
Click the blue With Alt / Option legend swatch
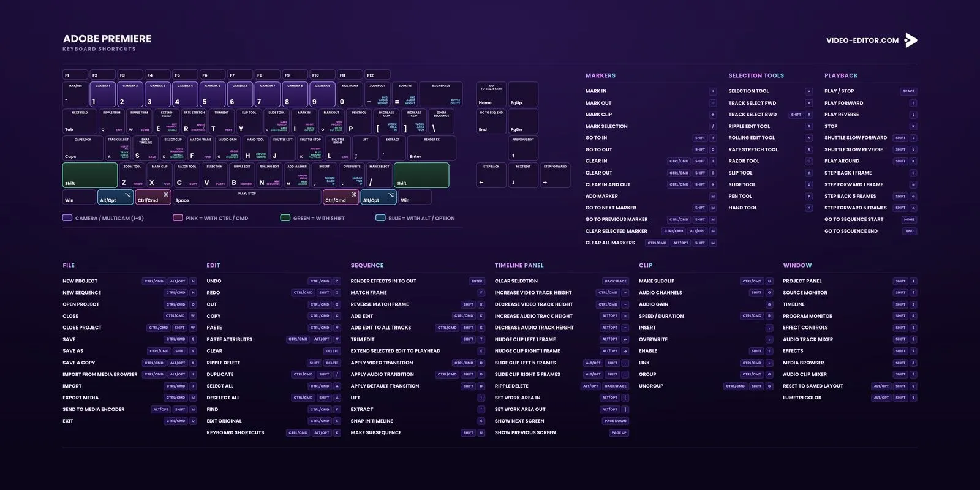(380, 217)
